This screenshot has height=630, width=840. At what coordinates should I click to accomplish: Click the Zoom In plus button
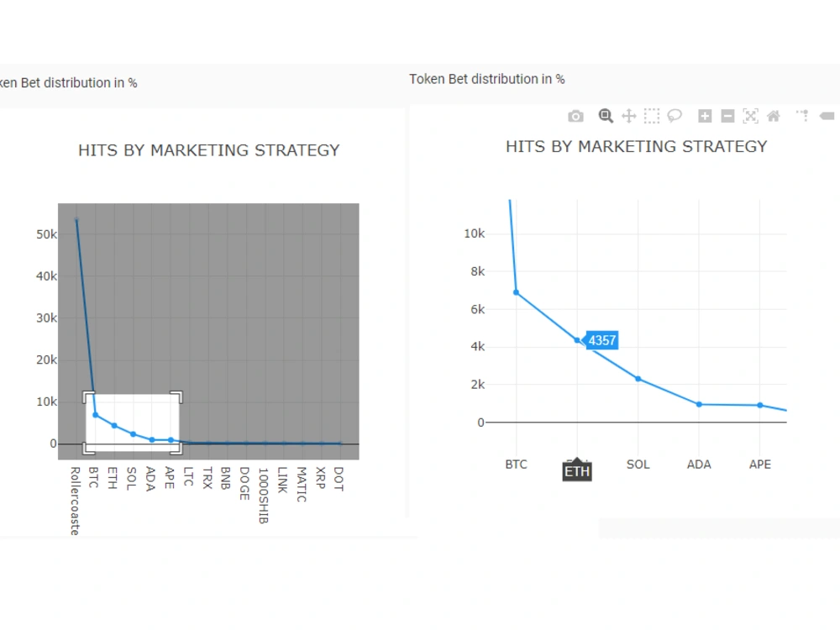[x=705, y=116]
